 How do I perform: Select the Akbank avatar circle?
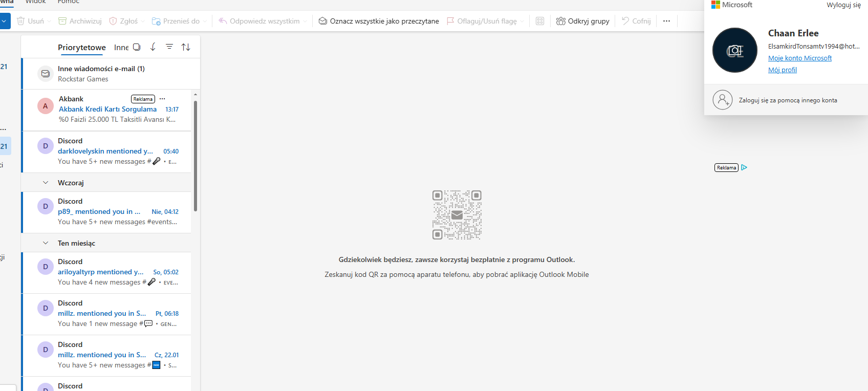point(46,106)
